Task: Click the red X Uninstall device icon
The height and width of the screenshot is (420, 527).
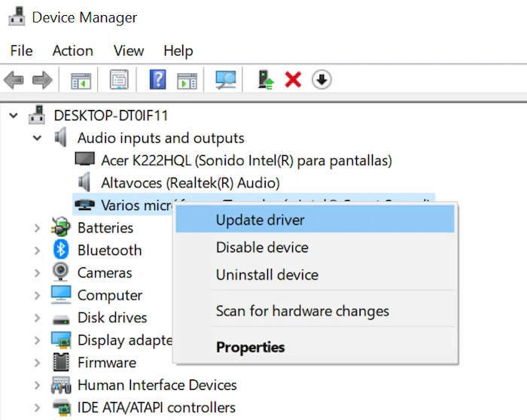Action: [293, 80]
